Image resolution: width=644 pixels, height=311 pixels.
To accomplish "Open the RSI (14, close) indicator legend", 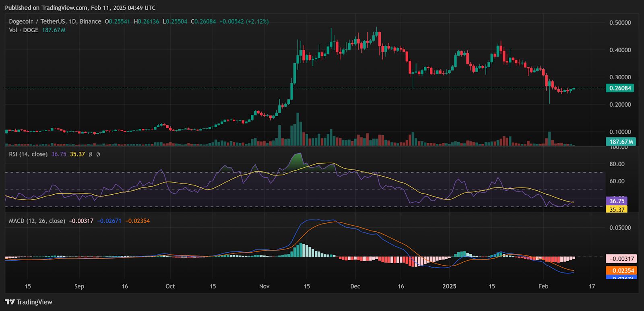I will pyautogui.click(x=28, y=154).
